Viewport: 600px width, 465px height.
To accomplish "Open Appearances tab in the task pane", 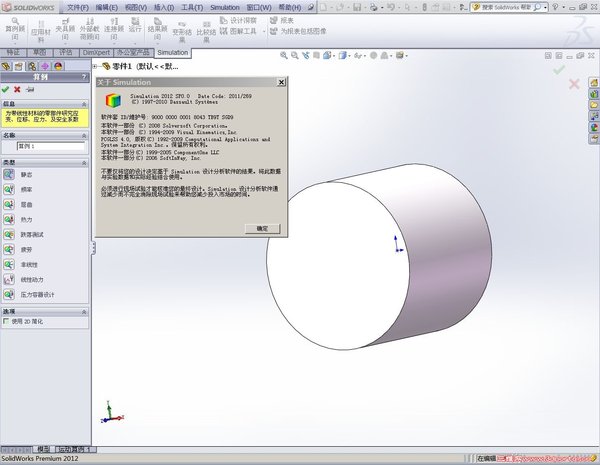I will [594, 127].
